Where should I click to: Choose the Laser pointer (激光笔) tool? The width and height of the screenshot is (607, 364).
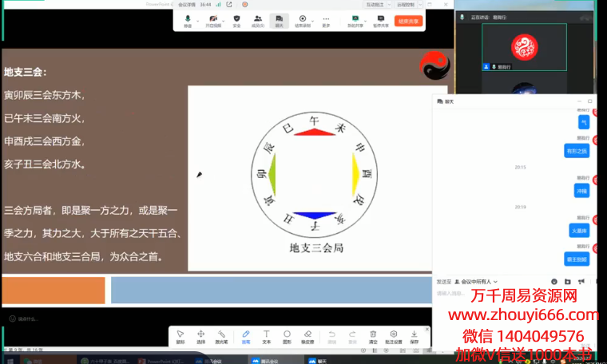click(x=222, y=335)
